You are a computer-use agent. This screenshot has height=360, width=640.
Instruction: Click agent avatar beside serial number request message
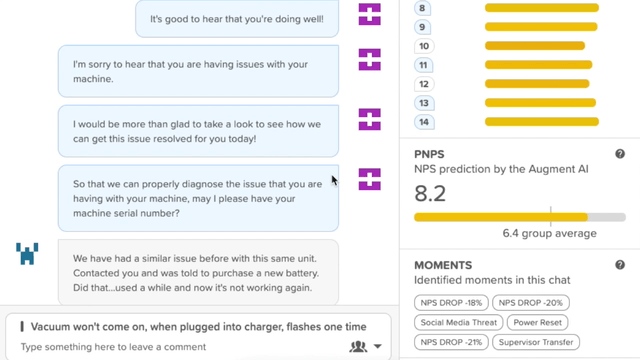coord(369,179)
